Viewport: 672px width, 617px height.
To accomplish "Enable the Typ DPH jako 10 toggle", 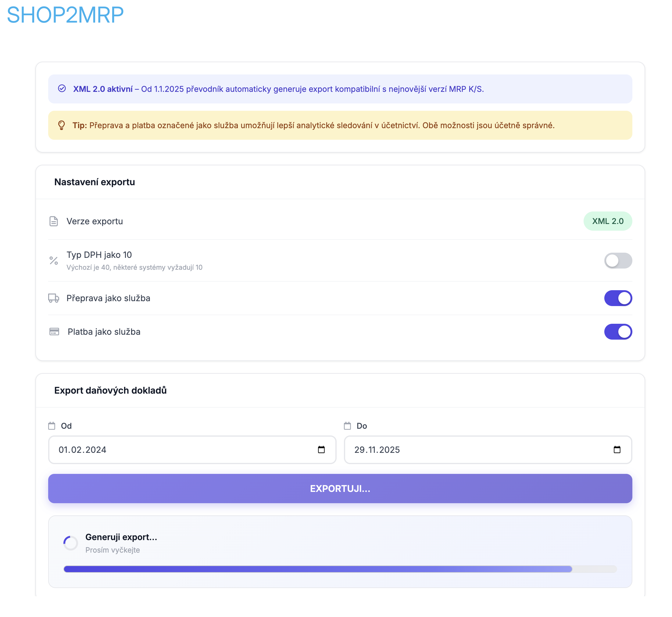I will [618, 260].
